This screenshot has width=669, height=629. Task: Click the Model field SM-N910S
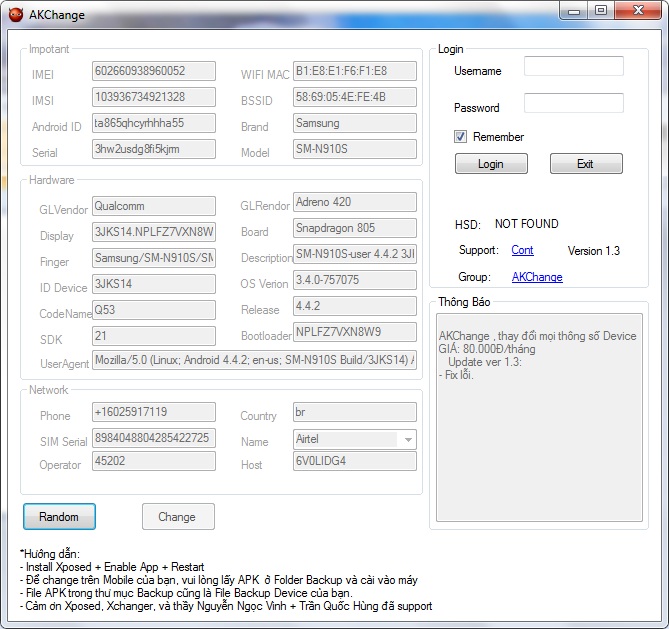tap(355, 149)
